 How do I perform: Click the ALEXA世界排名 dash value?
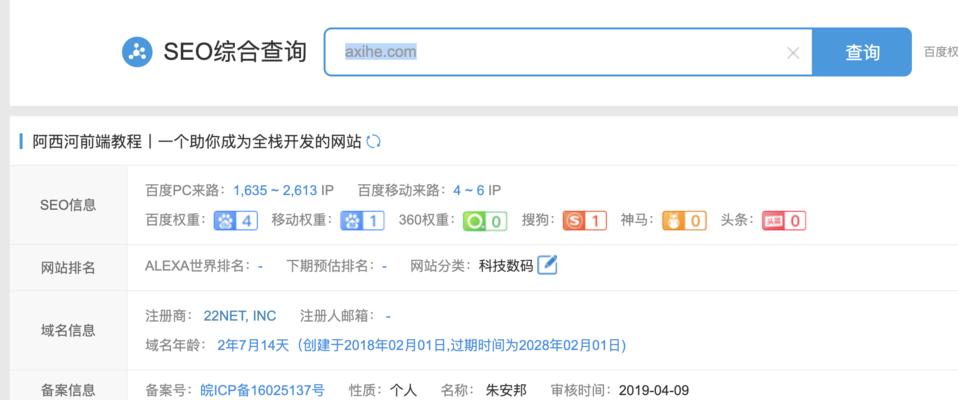point(260,266)
